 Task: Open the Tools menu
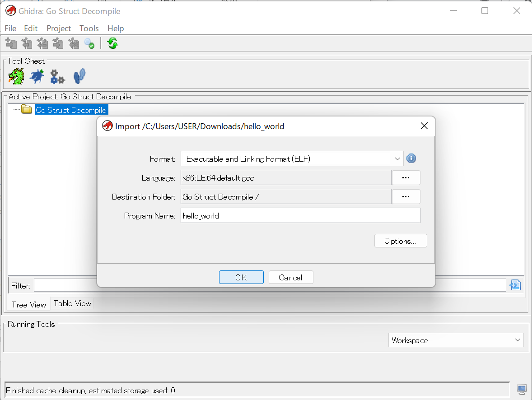point(89,28)
